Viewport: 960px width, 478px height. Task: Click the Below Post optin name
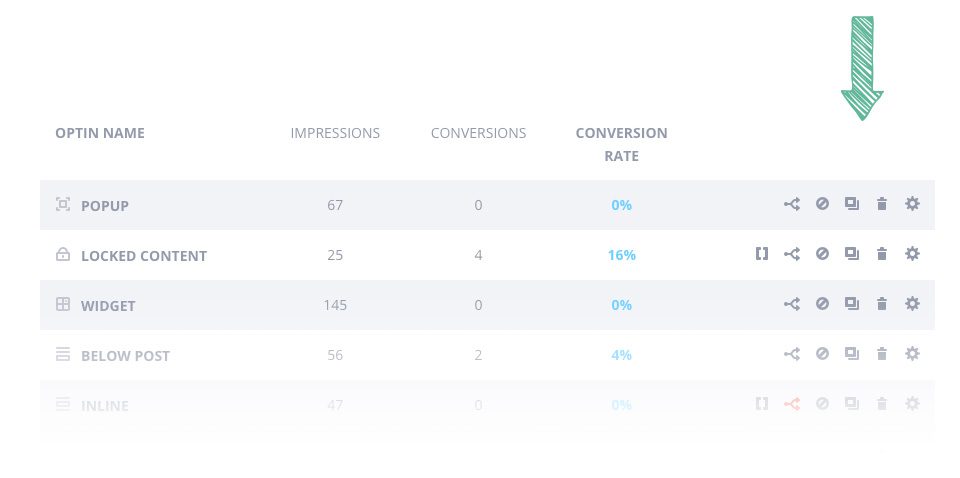[125, 356]
